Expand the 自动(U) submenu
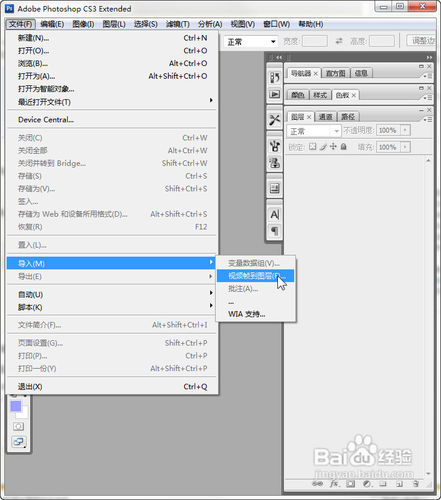Viewport: 441px width, 500px height. [112, 294]
